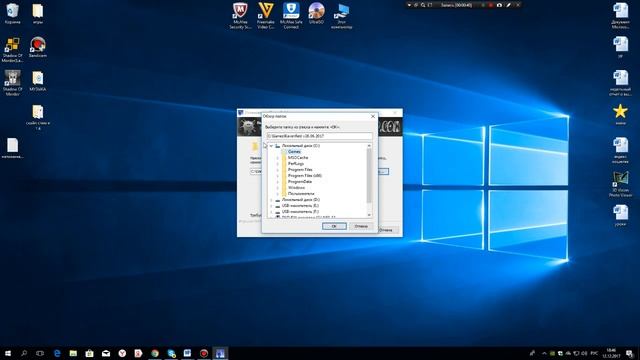Screen dimensions: 640x360
Task: Select the Пользователи folder
Action: click(x=301, y=194)
